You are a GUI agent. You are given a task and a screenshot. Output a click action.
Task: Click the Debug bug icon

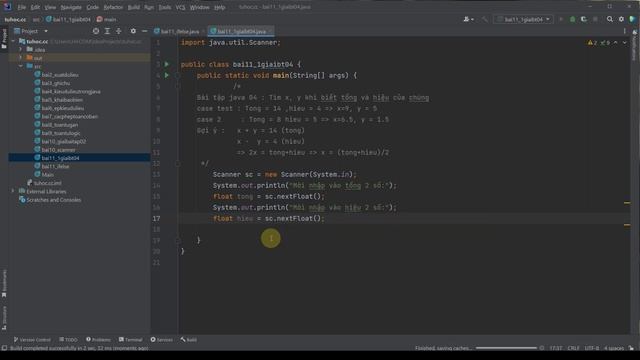[572, 19]
